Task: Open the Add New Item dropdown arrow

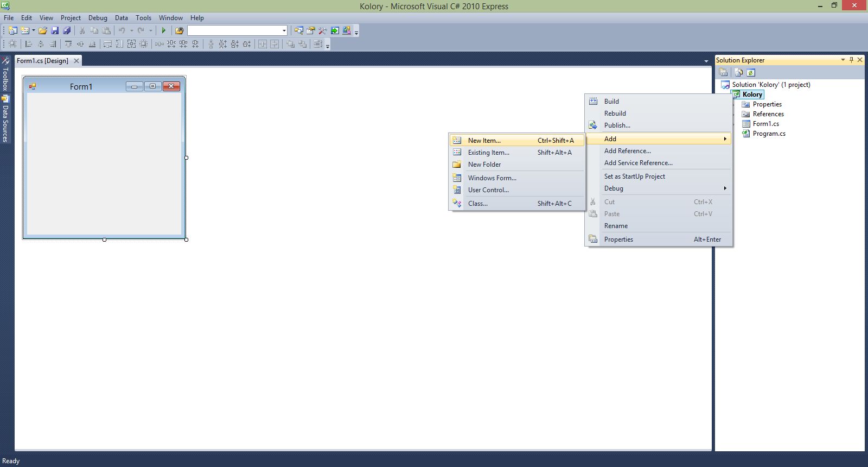Action: pos(33,30)
